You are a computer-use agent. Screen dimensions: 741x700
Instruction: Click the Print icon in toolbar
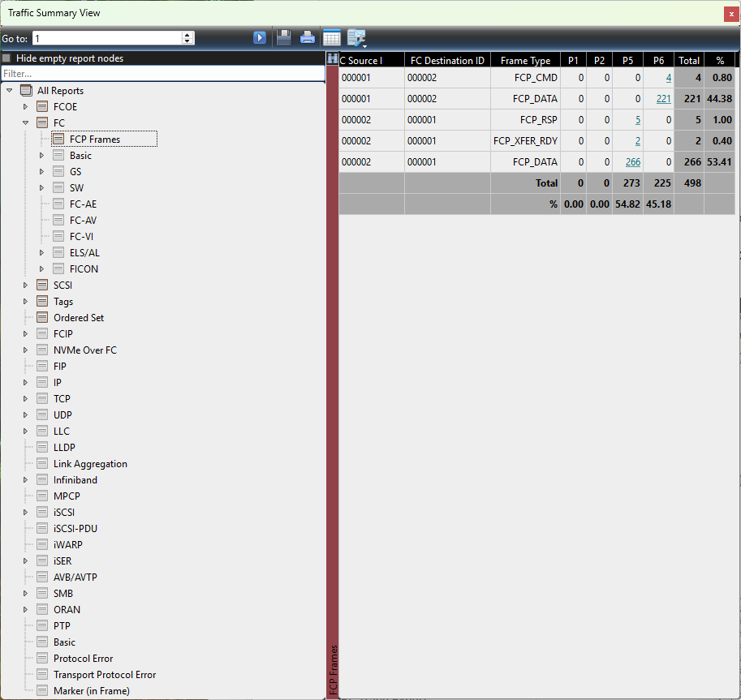click(308, 38)
